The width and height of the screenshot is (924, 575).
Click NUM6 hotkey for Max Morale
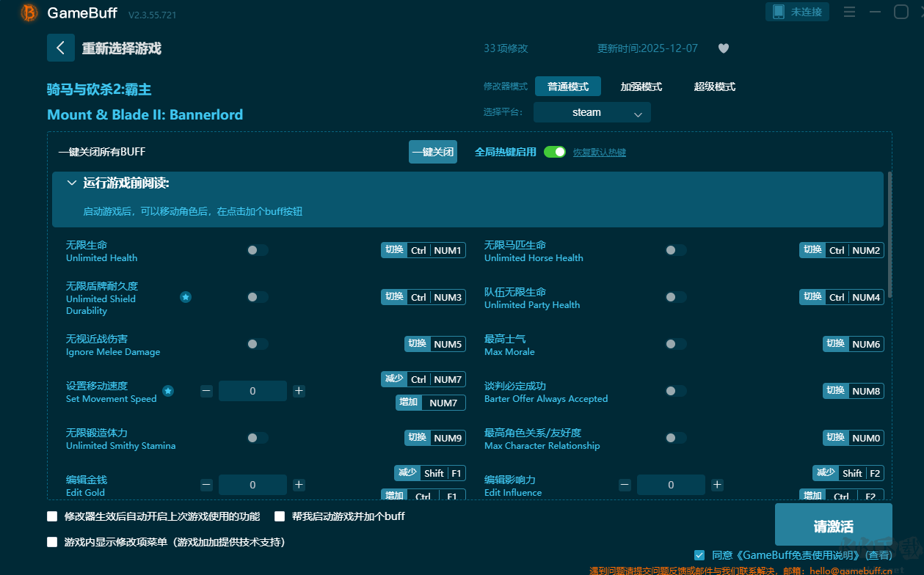[854, 344]
